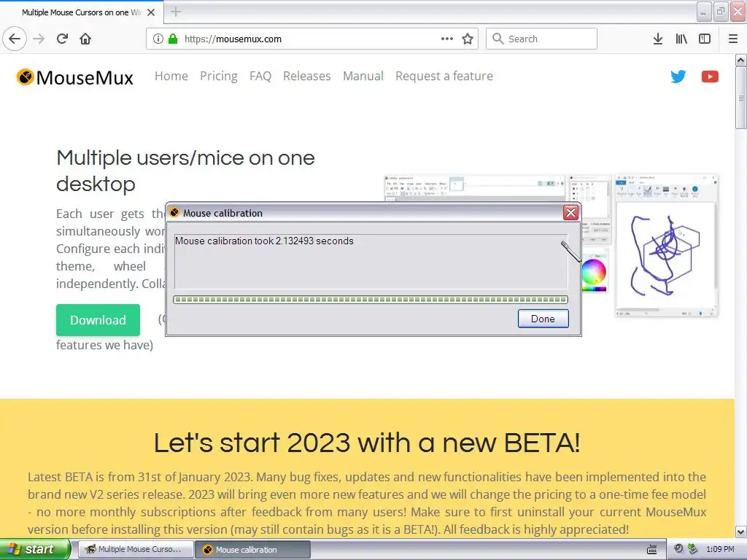Toggle the sidebar view icon
Image resolution: width=747 pixels, height=560 pixels.
705,39
